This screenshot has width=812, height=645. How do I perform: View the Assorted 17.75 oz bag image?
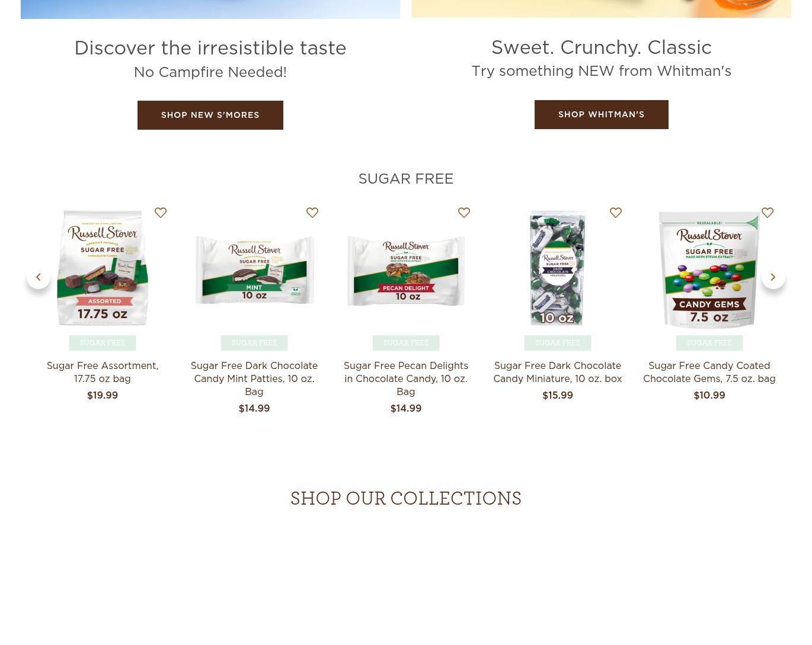pos(103,268)
